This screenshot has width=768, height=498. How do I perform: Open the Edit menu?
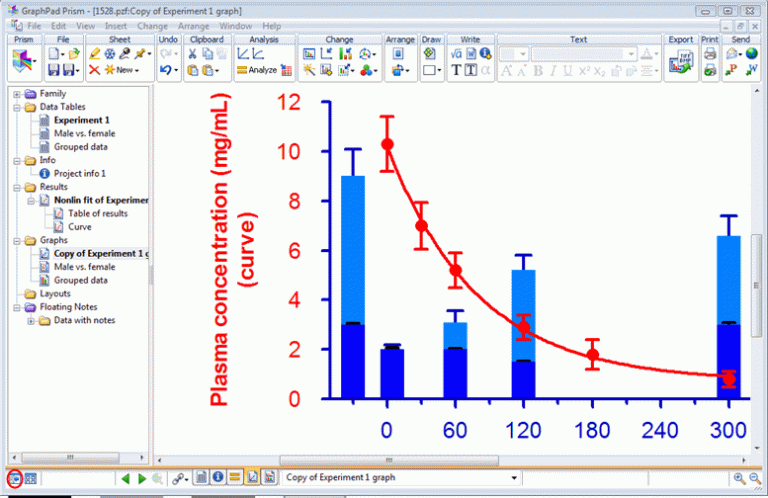(x=58, y=26)
